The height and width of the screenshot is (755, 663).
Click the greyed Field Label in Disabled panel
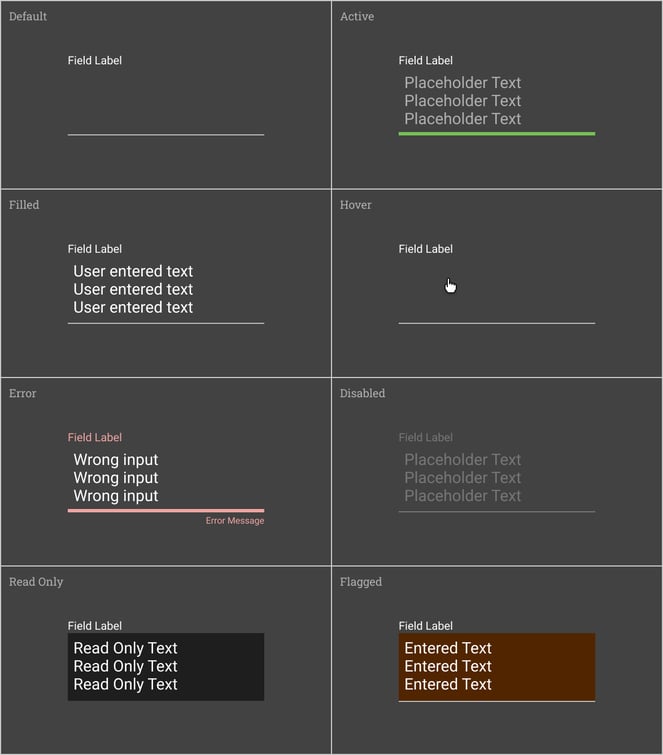(426, 438)
